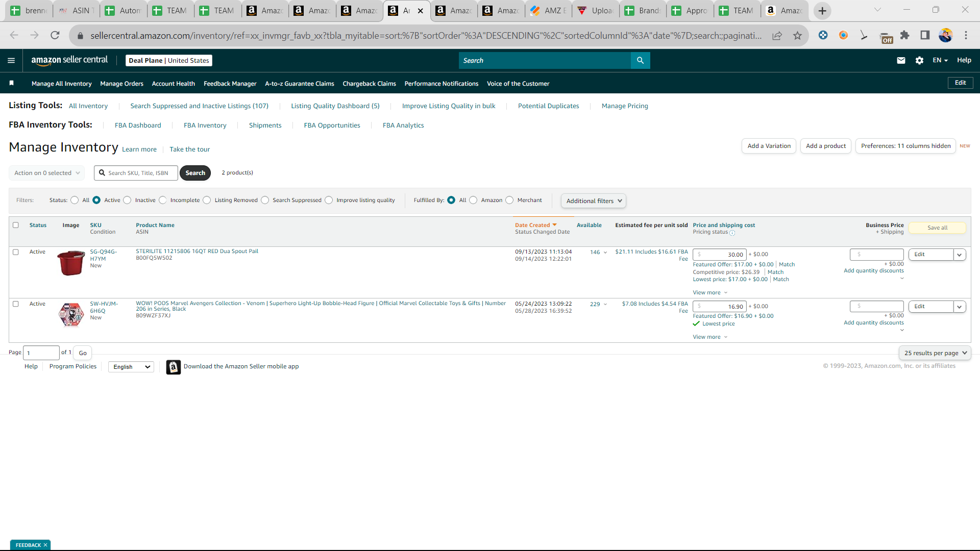
Task: Click the magnifier search button in header
Action: [x=640, y=60]
